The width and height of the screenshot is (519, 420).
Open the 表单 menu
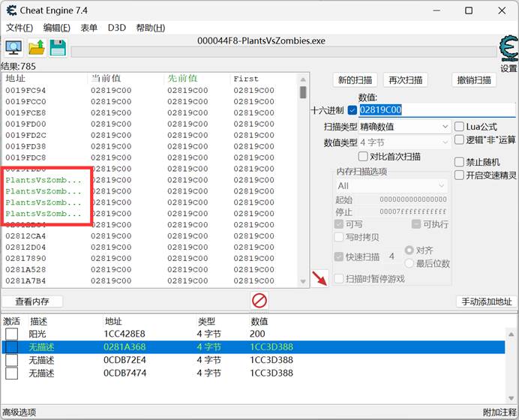coord(88,28)
